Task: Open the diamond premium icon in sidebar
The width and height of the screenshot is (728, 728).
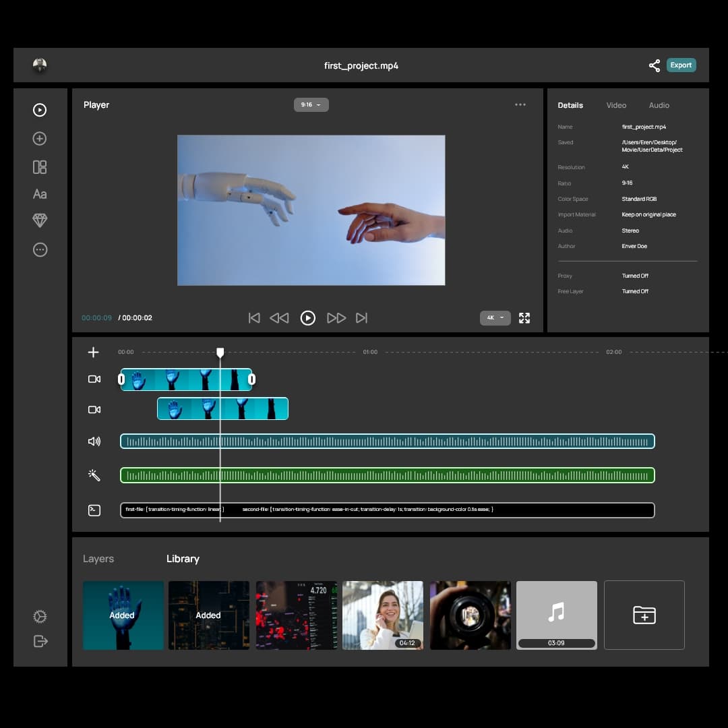Action: click(x=40, y=220)
